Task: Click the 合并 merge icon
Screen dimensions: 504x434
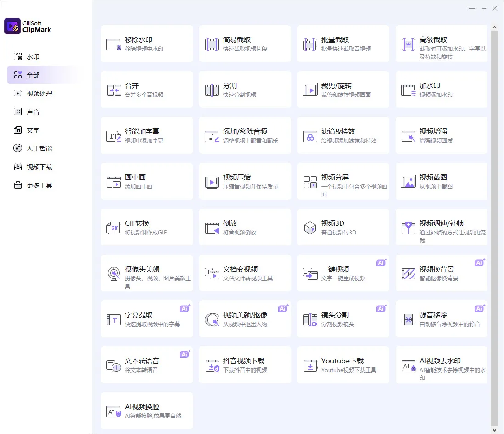Action: point(113,90)
